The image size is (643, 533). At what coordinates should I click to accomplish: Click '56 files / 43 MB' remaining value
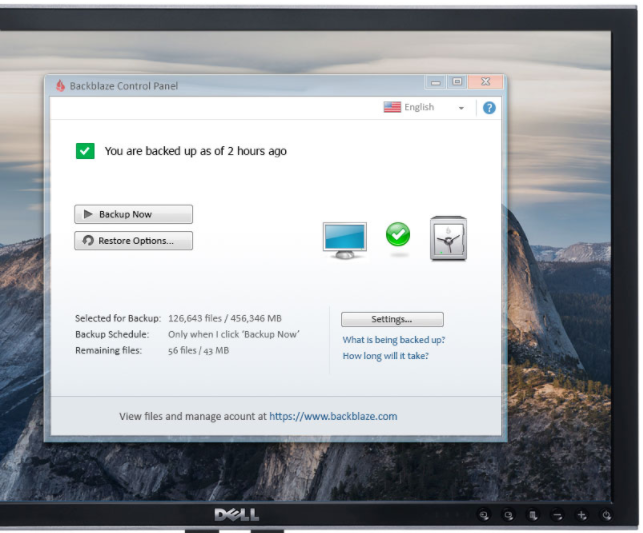(198, 351)
